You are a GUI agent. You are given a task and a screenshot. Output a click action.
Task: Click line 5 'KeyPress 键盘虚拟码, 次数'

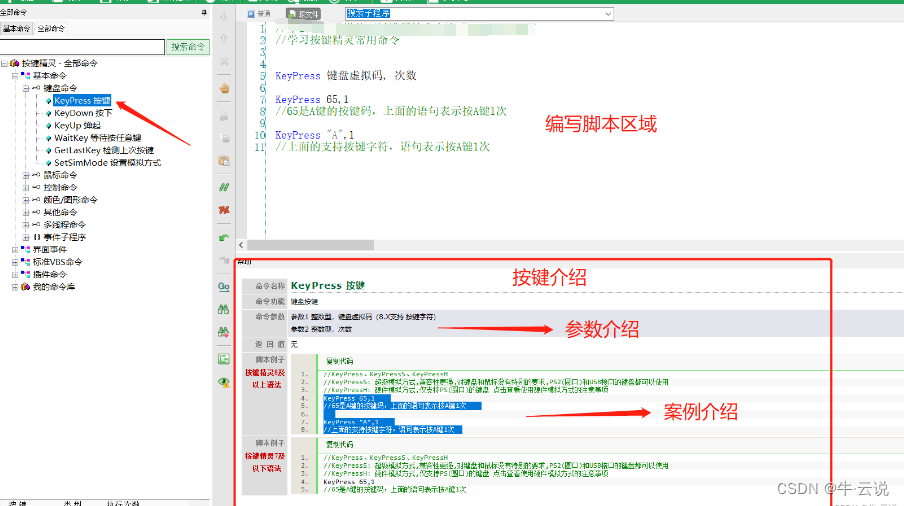[x=345, y=75]
